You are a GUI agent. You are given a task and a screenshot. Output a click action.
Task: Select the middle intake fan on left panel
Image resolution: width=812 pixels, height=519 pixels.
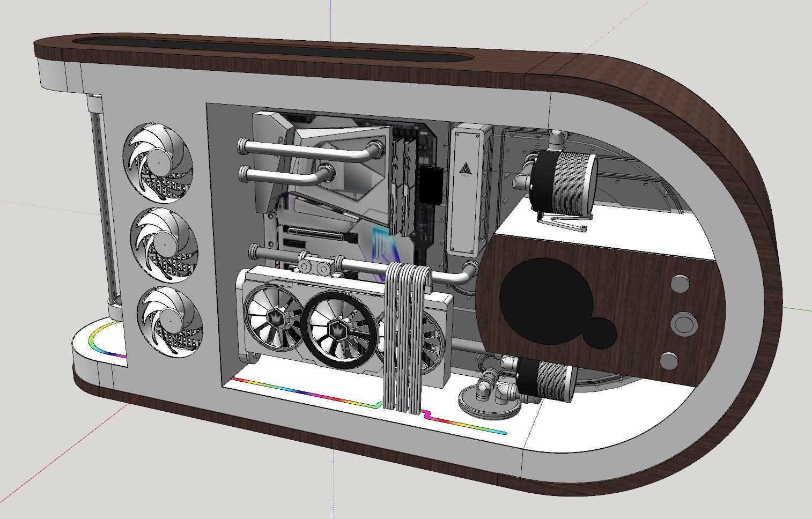pos(164,244)
